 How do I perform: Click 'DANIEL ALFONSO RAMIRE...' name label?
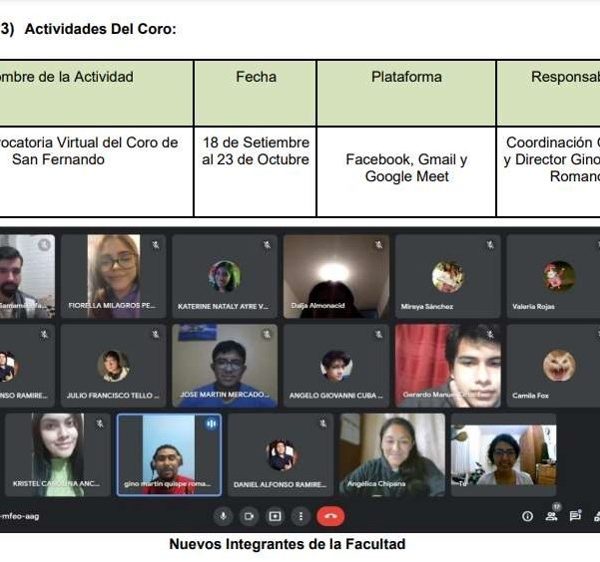tap(280, 485)
